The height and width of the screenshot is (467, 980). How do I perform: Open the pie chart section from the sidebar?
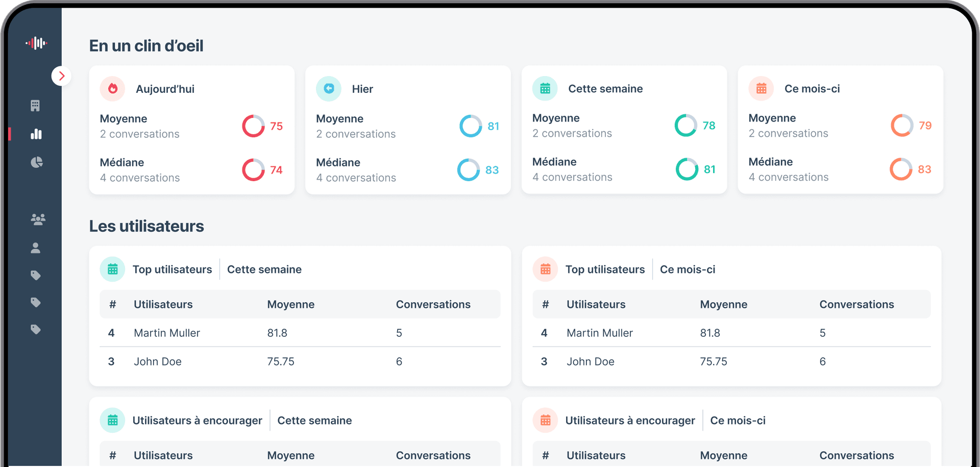(x=36, y=162)
